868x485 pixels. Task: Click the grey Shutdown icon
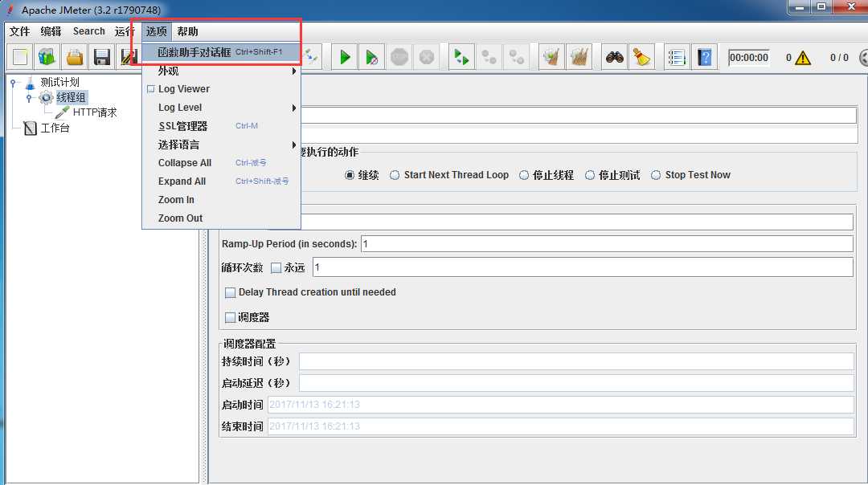pos(426,57)
